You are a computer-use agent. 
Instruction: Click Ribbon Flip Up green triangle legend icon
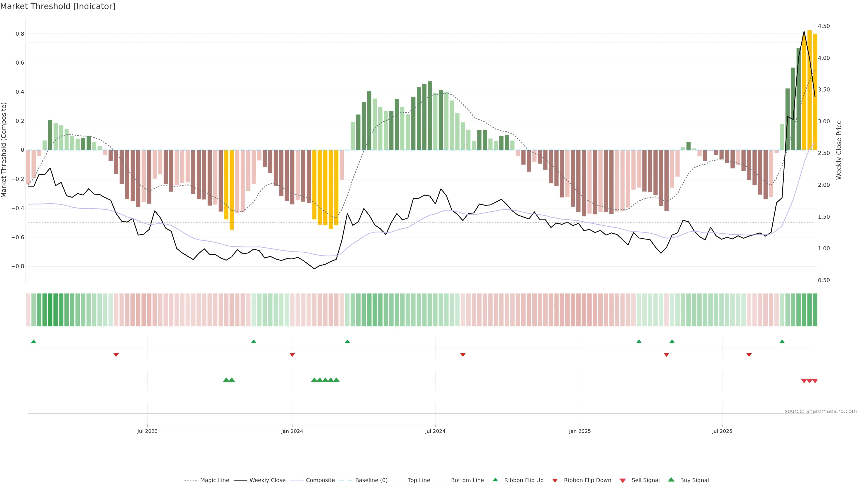click(x=495, y=480)
